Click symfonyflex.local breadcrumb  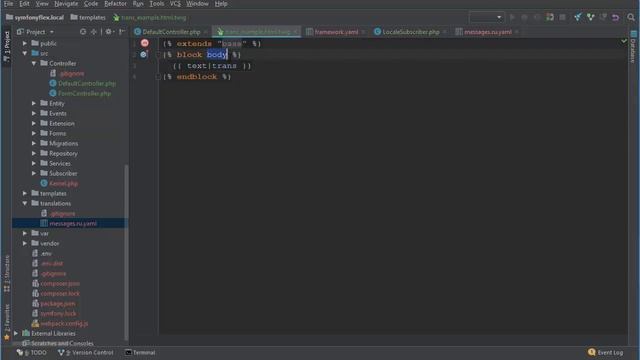pos(35,18)
